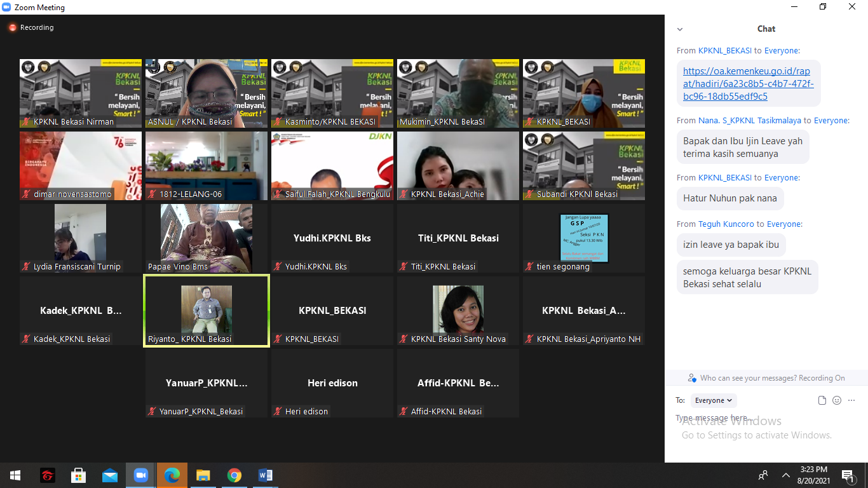
Task: Click muted mic icon on Lydia Fransiscani Turnip
Action: click(27, 267)
